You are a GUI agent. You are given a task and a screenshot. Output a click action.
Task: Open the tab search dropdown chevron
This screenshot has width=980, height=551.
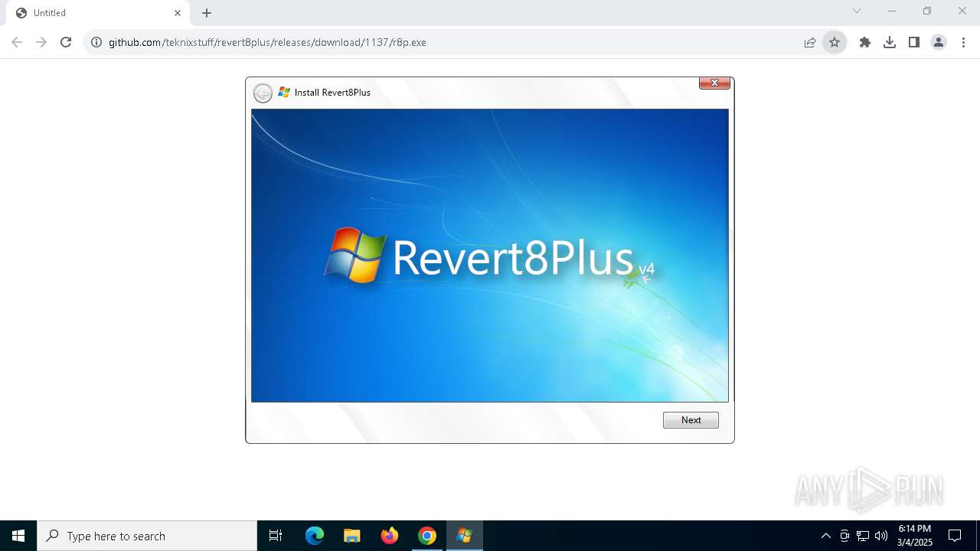[857, 11]
